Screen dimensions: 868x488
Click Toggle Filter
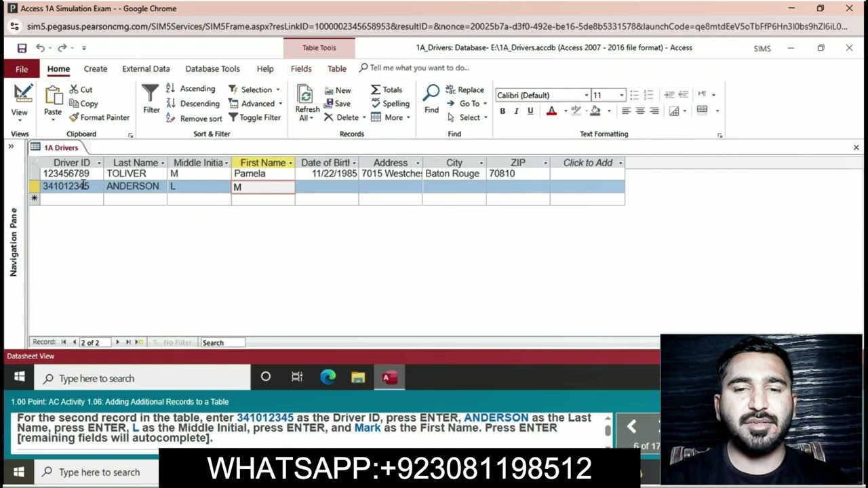click(254, 117)
